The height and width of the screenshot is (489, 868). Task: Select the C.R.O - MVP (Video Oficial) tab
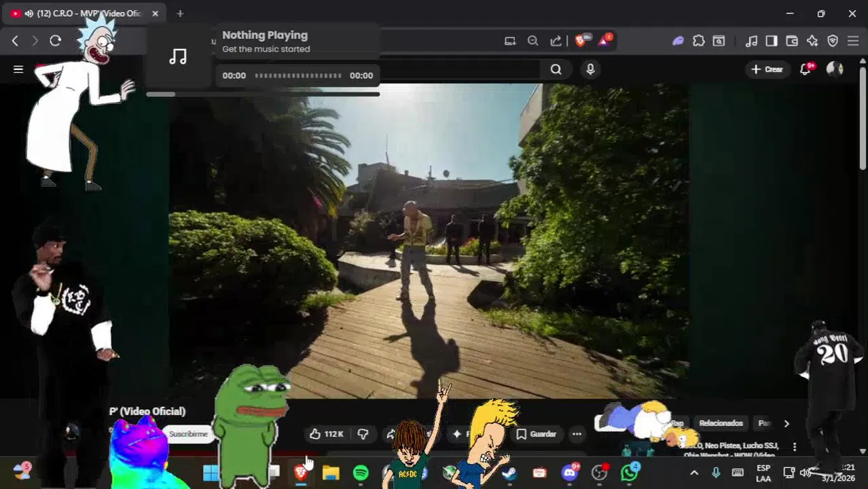85,14
